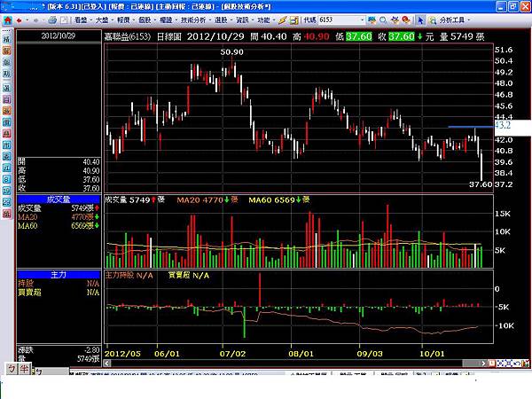Click the 福 icon at sidebar top

[7, 39]
